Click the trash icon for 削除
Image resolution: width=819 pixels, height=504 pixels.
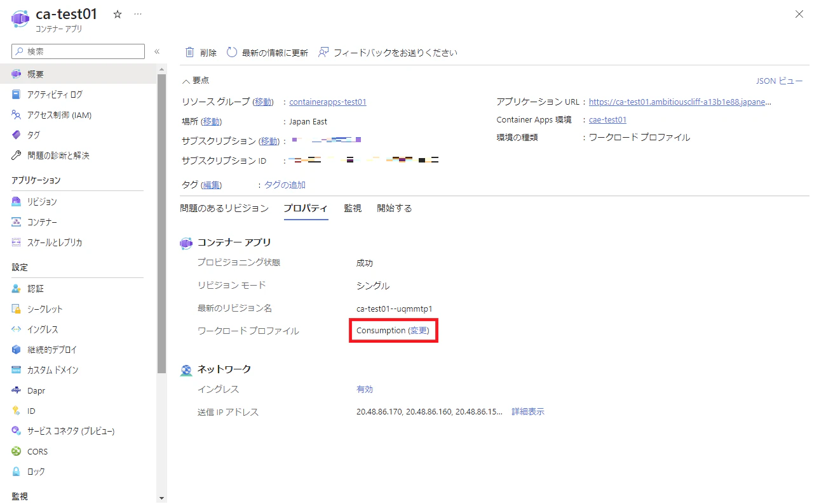[x=189, y=53]
